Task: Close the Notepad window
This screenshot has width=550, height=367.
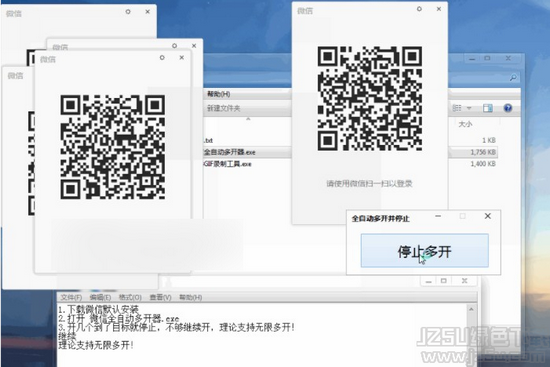Action: (464, 281)
